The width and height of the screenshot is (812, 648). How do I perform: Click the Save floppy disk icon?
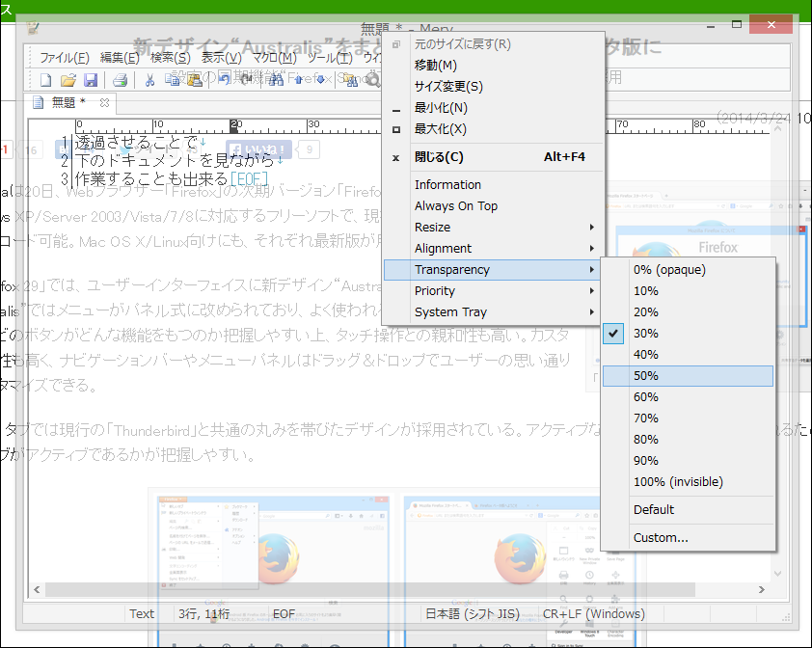(91, 80)
